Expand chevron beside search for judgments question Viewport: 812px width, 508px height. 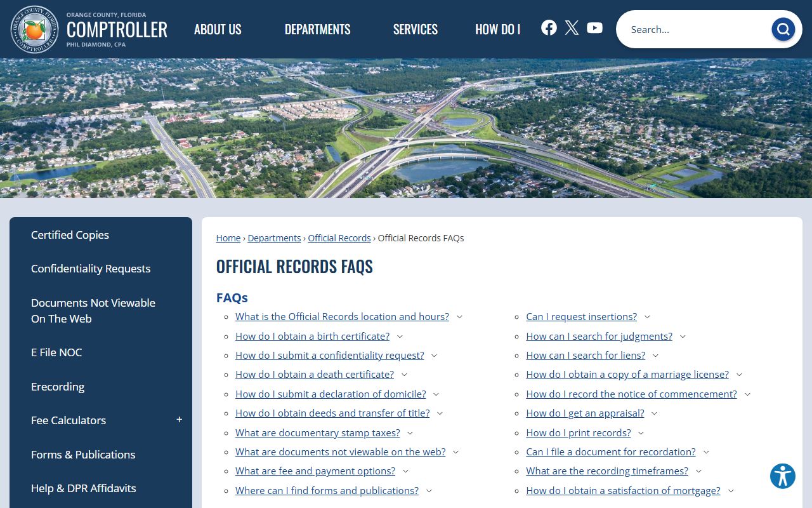(683, 337)
